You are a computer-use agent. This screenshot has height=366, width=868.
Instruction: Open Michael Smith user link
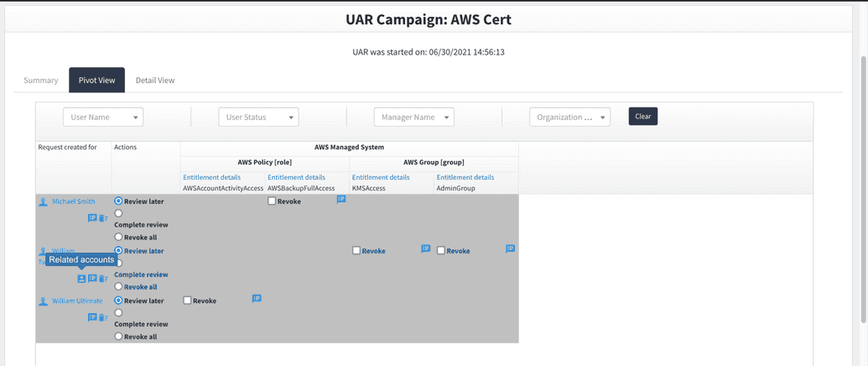74,201
